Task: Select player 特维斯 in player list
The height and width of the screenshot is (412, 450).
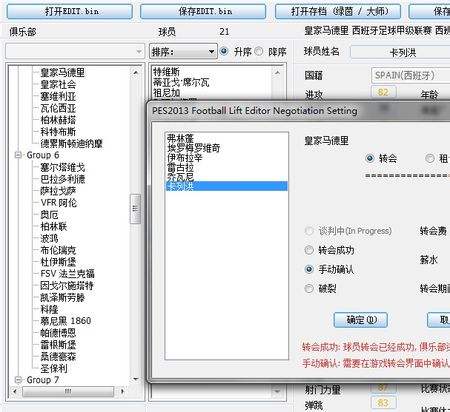Action: click(166, 72)
